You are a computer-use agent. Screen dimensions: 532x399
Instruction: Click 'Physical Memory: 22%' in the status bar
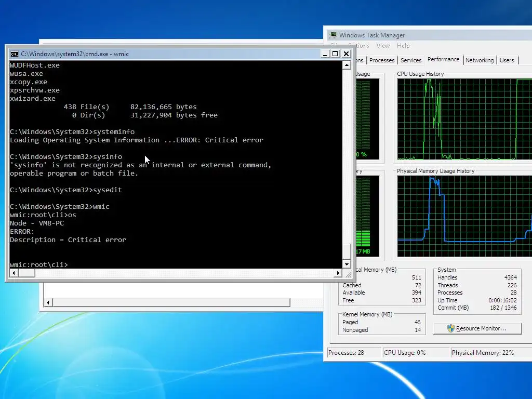tap(483, 353)
